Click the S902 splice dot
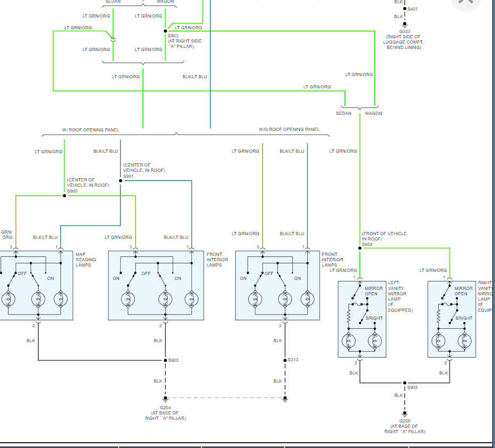The width and height of the screenshot is (495, 448). point(165,360)
